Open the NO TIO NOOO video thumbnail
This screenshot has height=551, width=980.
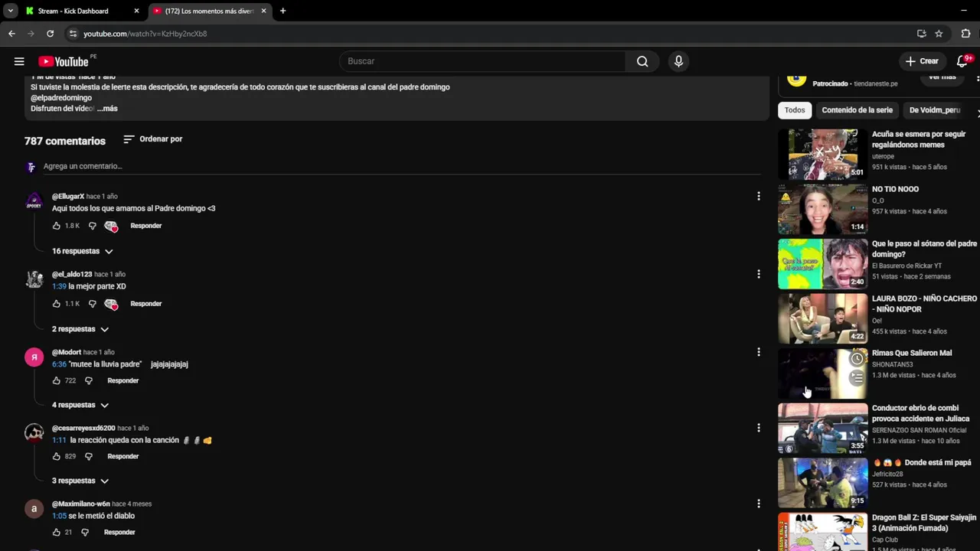(822, 209)
